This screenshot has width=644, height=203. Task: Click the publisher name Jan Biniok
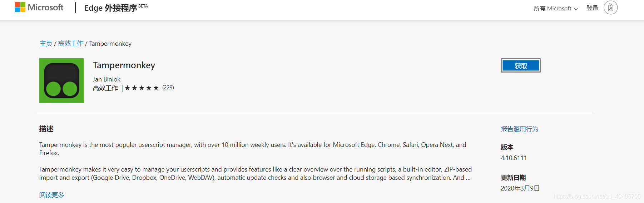tap(106, 79)
